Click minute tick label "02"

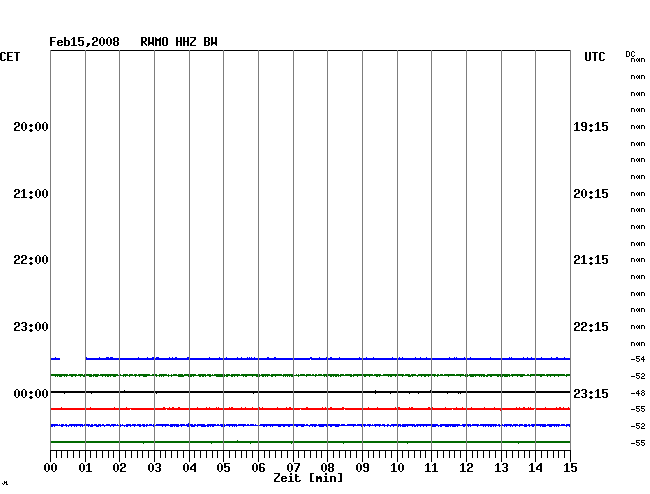tap(119, 468)
